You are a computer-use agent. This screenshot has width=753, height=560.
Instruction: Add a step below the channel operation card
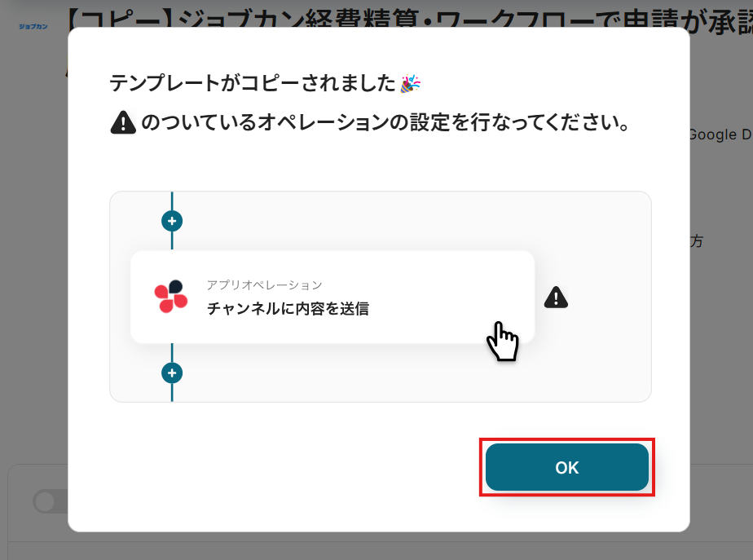pyautogui.click(x=172, y=373)
